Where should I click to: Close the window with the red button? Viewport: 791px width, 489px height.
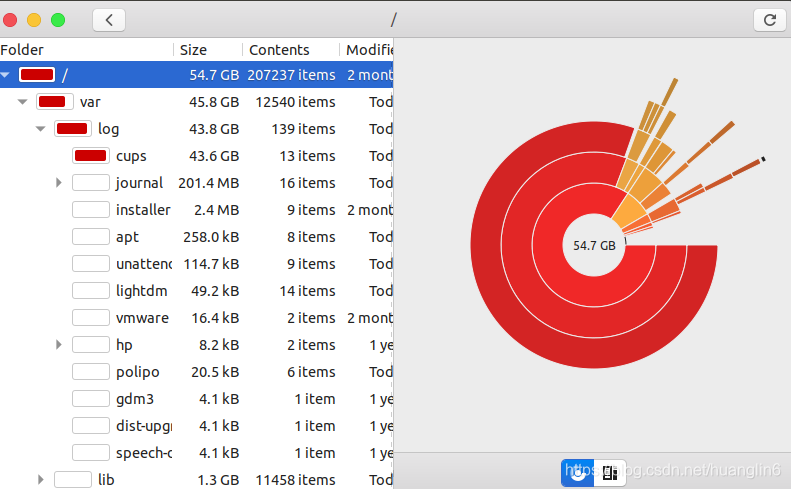click(x=10, y=20)
